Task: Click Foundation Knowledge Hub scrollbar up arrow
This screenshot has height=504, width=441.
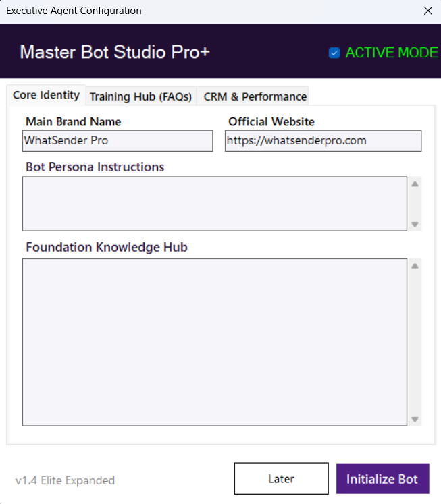Action: point(415,266)
